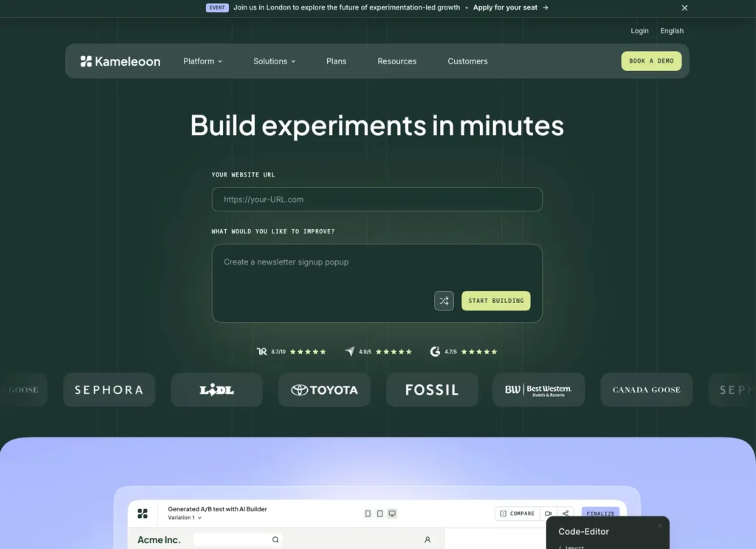Click the Lidl logo card
Image resolution: width=756 pixels, height=549 pixels.
click(x=216, y=390)
